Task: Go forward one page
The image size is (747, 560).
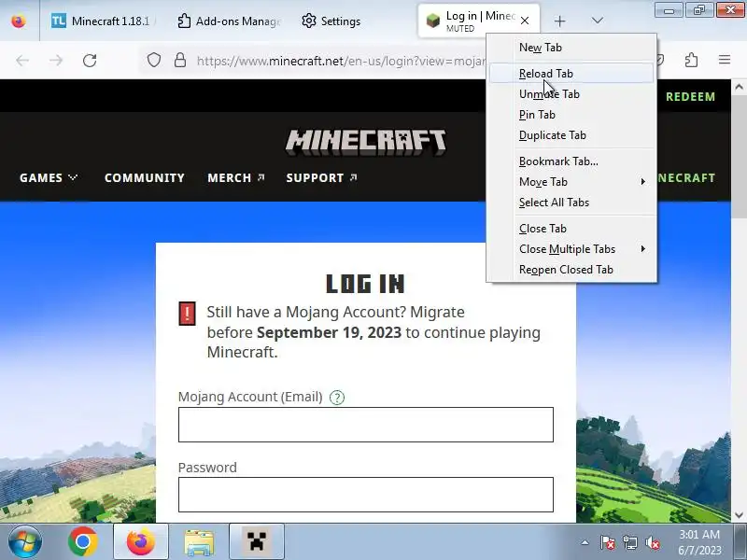Action: click(x=56, y=61)
